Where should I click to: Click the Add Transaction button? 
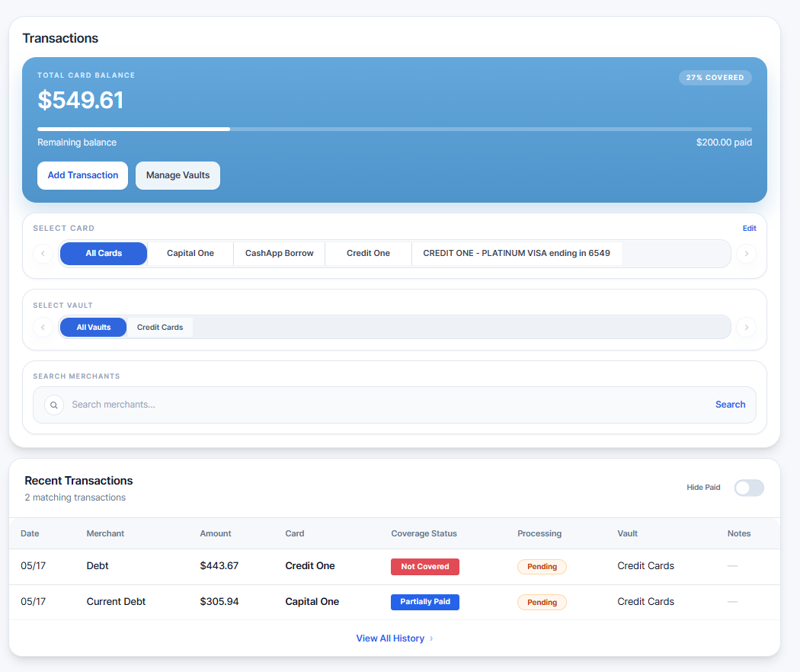[x=82, y=175]
